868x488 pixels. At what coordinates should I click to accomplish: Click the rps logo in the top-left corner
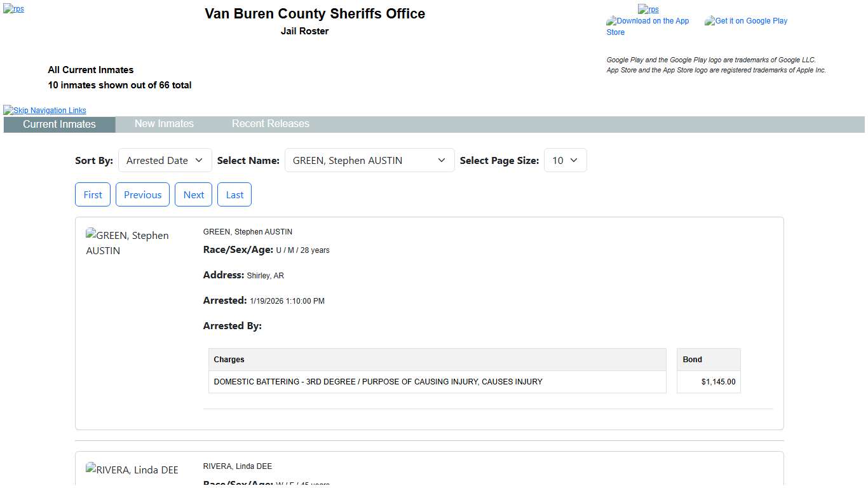(13, 10)
